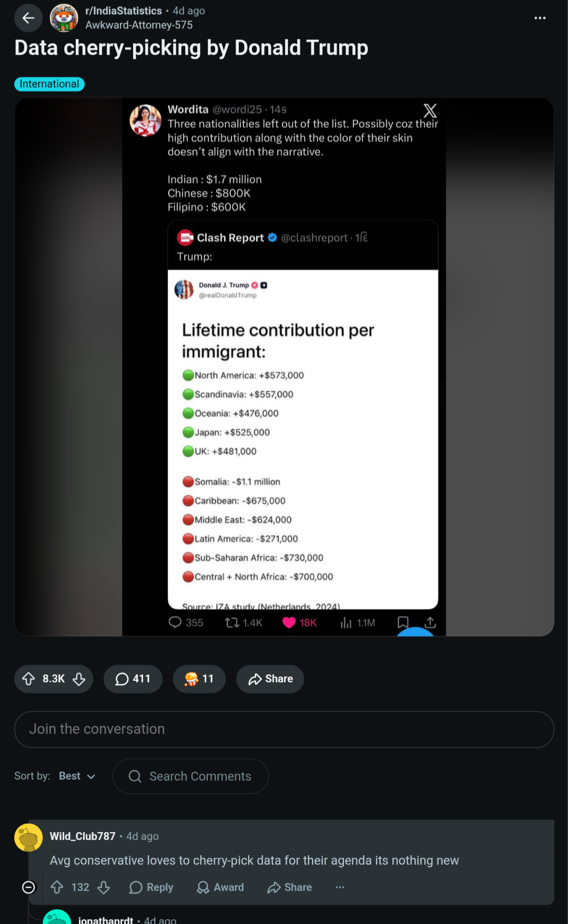This screenshot has width=568, height=924.
Task: Open the 411 comments button
Action: tap(133, 679)
